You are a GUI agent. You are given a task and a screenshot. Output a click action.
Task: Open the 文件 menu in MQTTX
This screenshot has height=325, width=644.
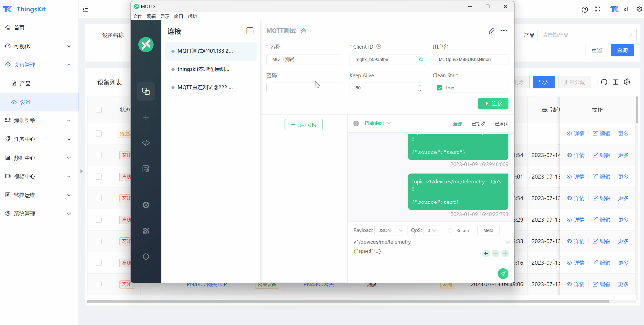click(x=137, y=16)
